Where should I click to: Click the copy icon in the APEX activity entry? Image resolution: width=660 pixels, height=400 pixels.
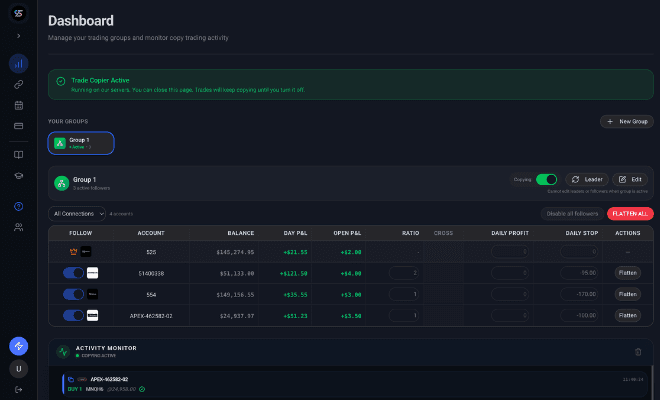[71, 379]
